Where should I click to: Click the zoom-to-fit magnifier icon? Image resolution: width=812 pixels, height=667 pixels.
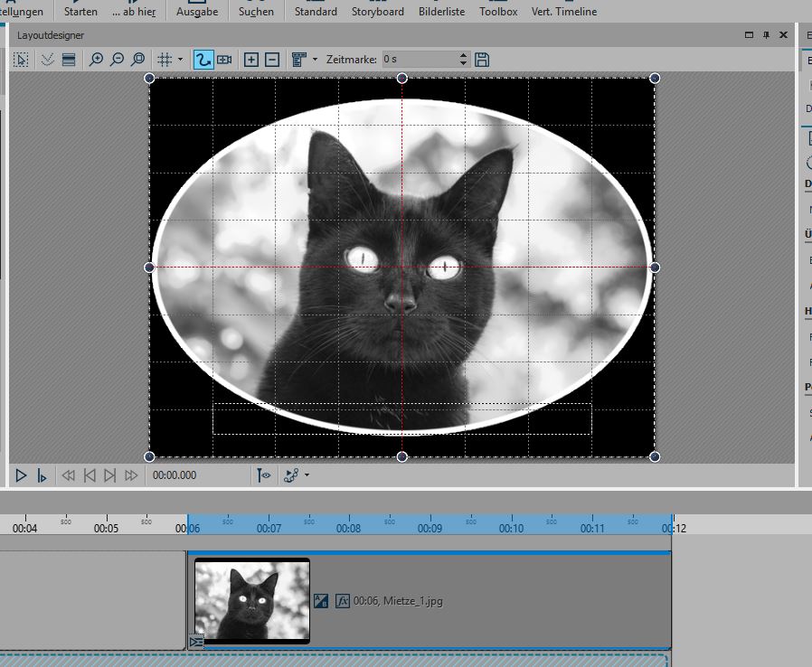coord(137,60)
